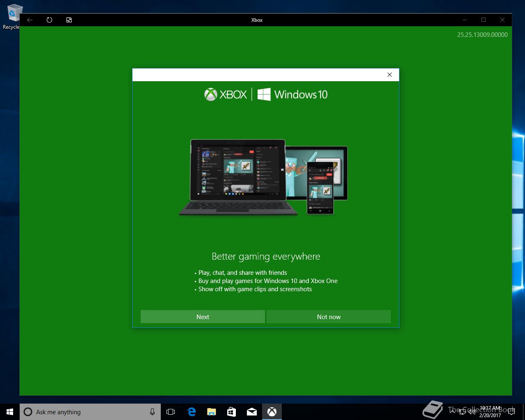Screen dimensions: 525x420
Task: Go back with the Xbox title bar arrow
Action: 30,20
